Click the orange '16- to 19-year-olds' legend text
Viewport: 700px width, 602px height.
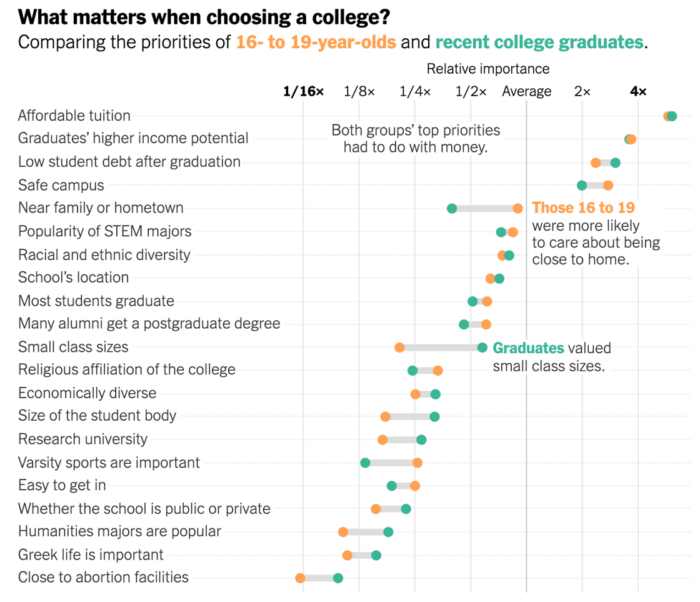pos(316,42)
